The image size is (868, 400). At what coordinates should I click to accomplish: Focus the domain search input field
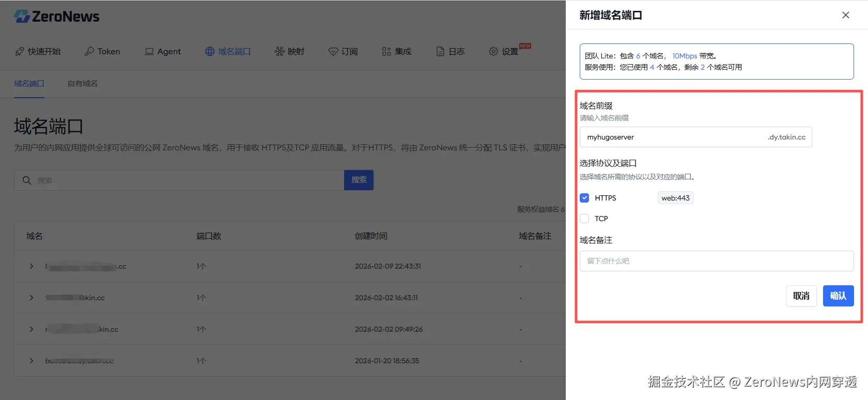pyautogui.click(x=179, y=180)
